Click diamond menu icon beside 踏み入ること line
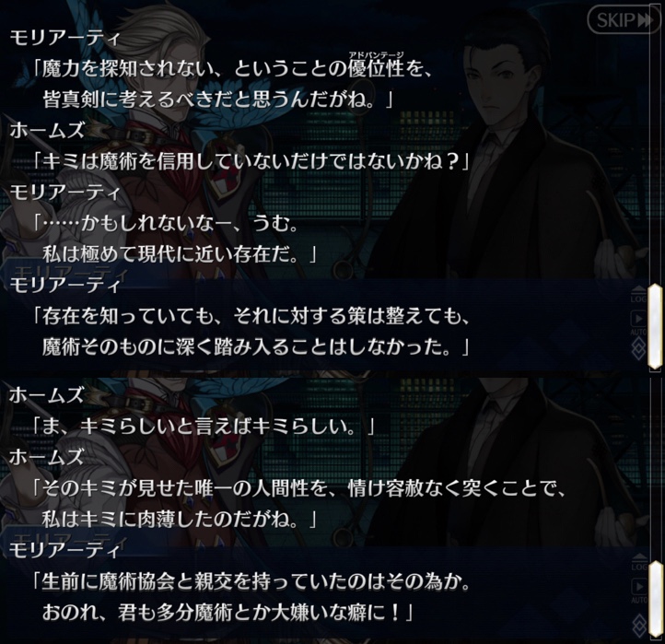Viewport: 665px width, 644px height. click(638, 348)
